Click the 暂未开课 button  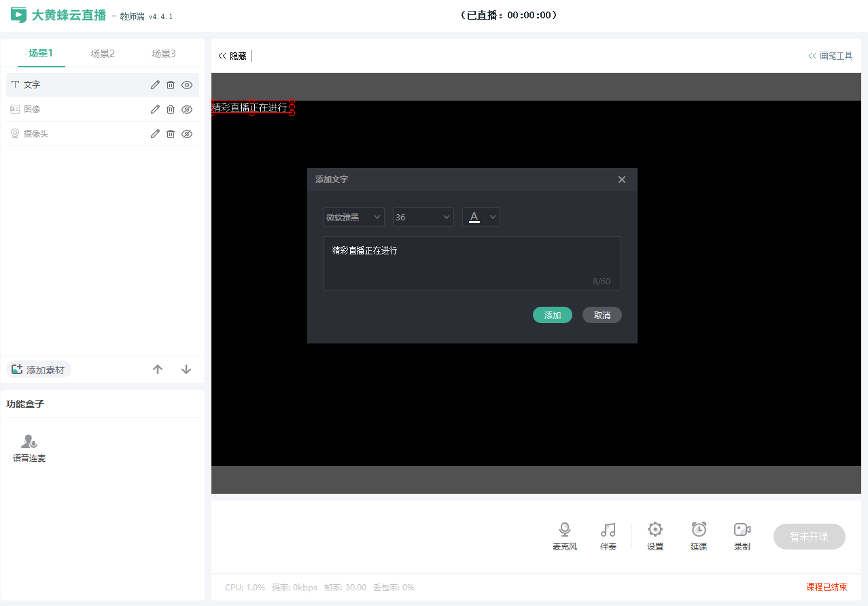tap(810, 537)
